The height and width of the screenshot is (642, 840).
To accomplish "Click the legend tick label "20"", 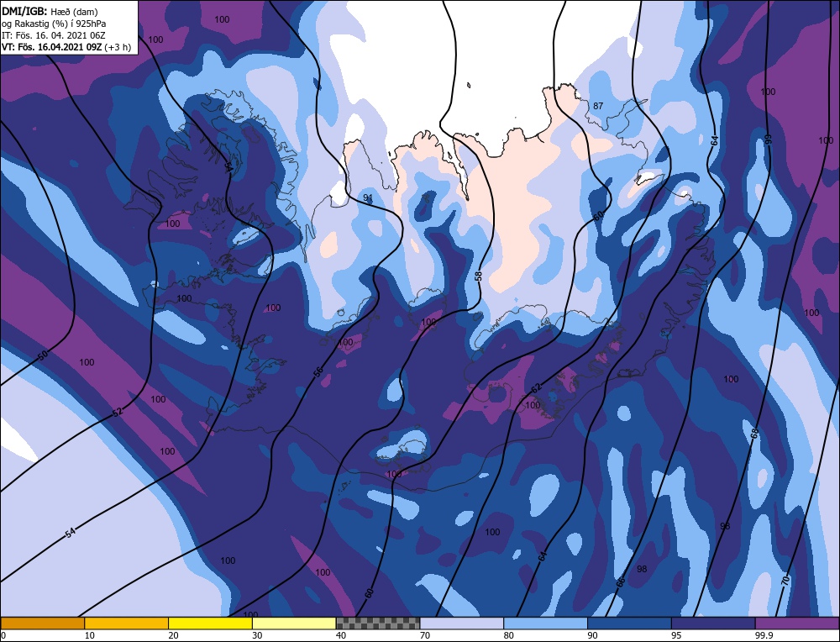I will point(174,635).
